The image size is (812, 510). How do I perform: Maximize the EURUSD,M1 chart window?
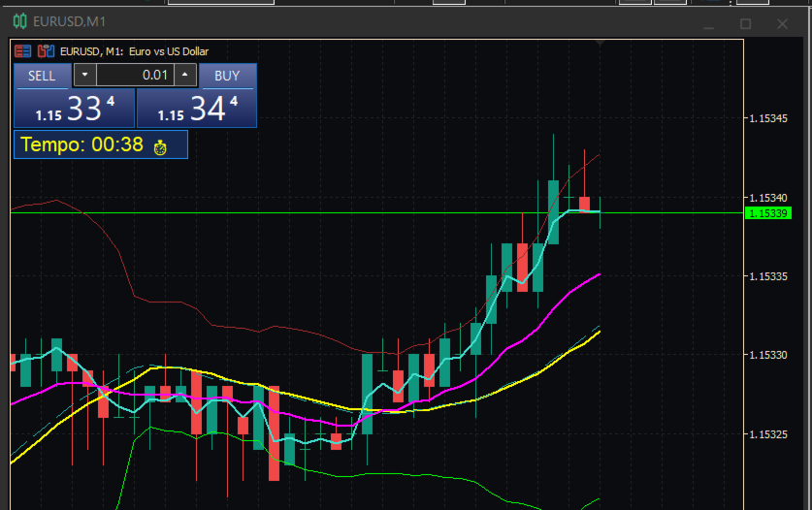click(745, 24)
